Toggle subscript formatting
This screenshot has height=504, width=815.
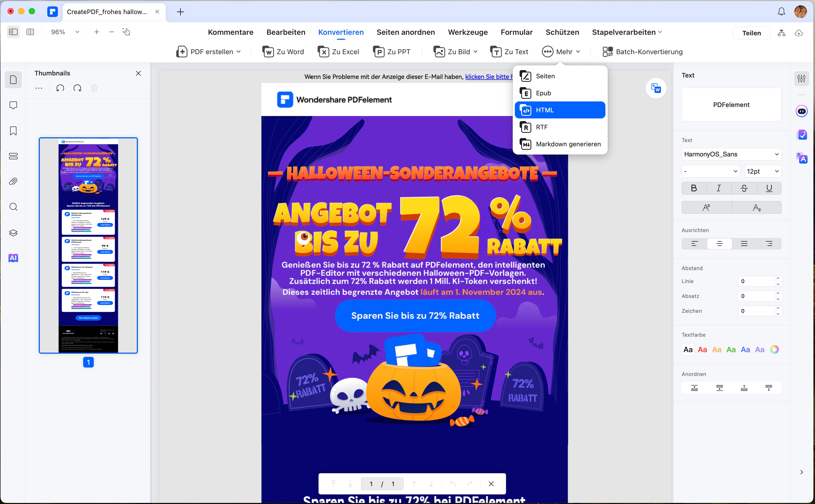click(x=757, y=208)
